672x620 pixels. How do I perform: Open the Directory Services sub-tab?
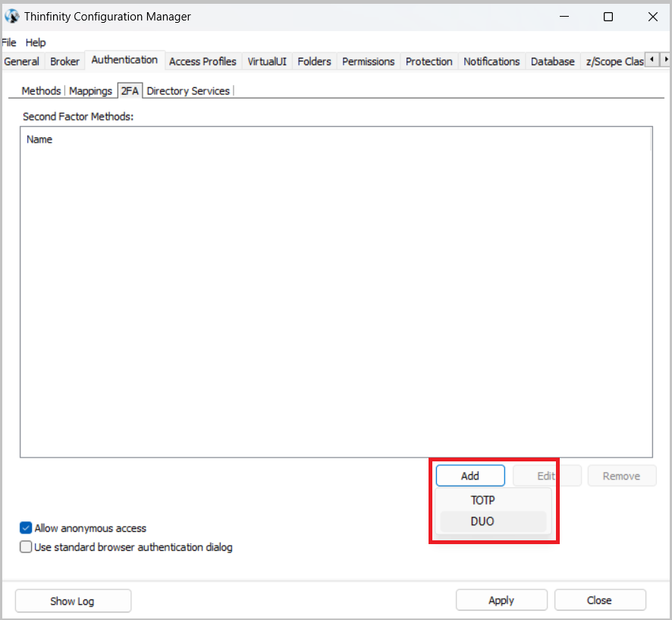(188, 91)
